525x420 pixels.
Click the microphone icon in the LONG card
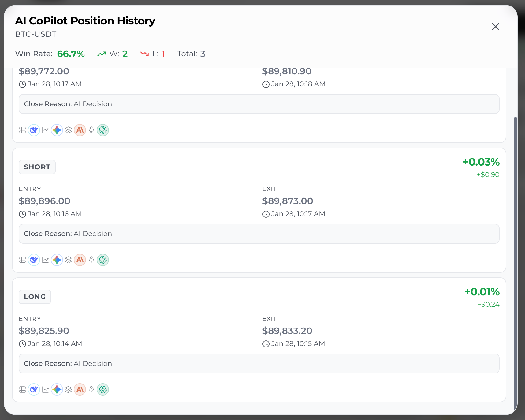91,389
